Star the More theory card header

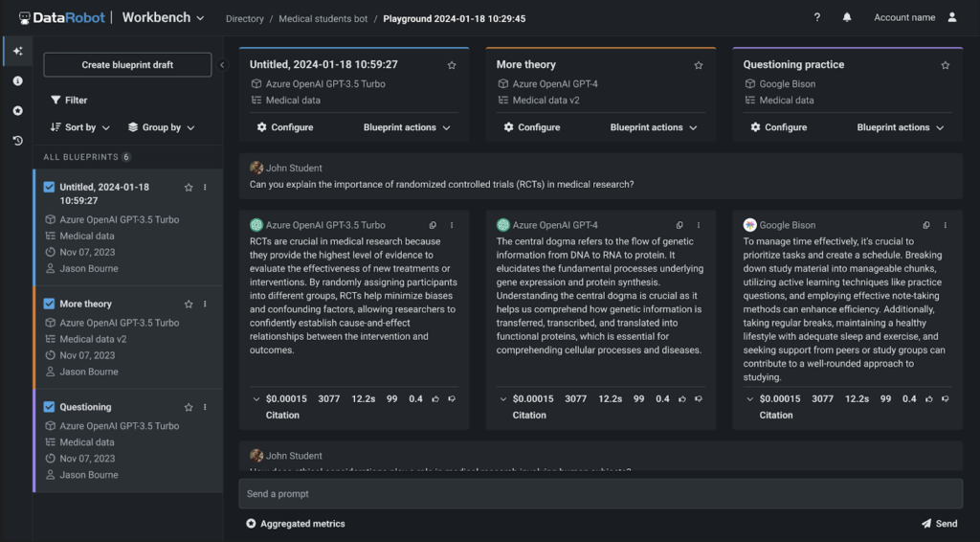[699, 65]
